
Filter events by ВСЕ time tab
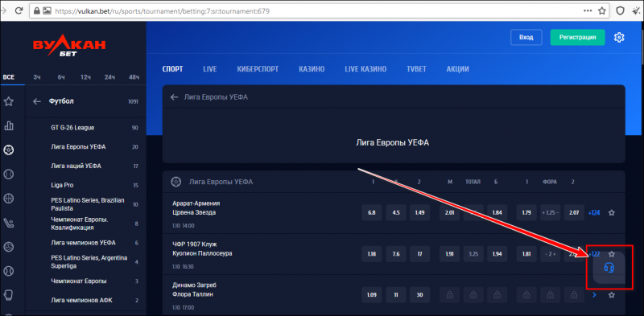click(x=9, y=77)
